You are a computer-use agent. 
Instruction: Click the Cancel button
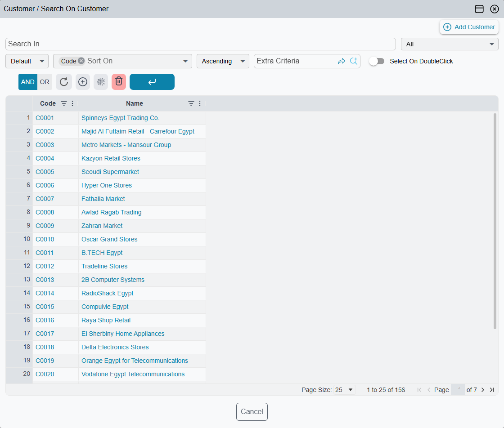pos(252,412)
